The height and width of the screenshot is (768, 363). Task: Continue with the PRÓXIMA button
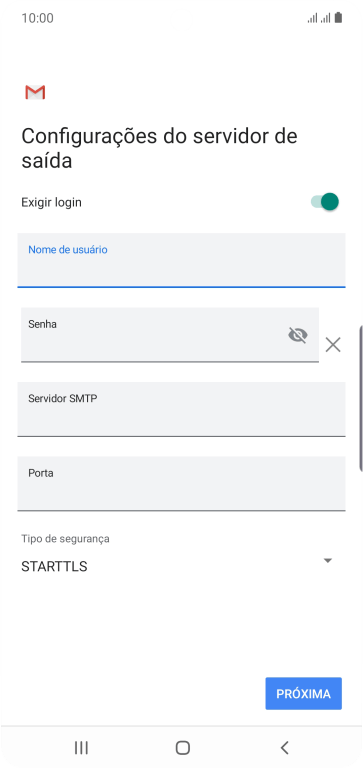(x=304, y=694)
